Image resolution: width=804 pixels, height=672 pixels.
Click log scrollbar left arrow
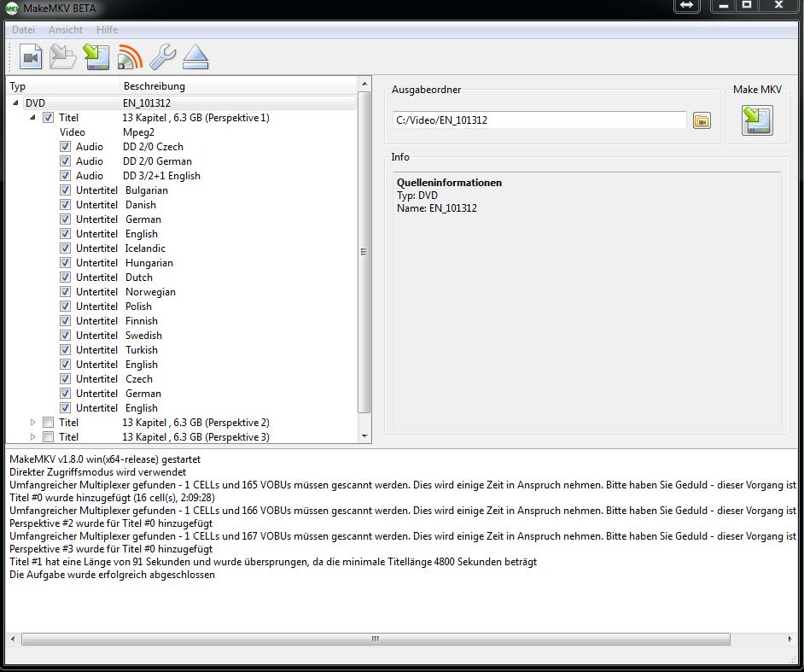pos(13,640)
